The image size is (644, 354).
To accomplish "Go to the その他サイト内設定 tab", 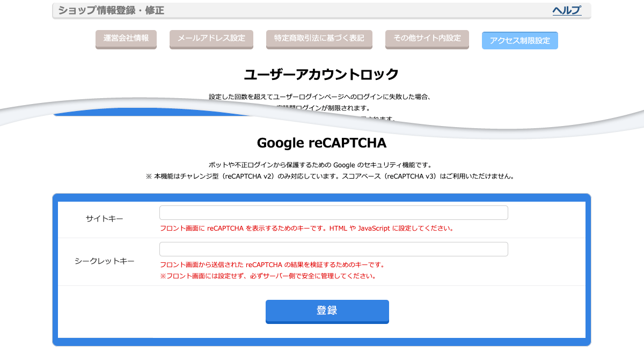I will 427,39.
